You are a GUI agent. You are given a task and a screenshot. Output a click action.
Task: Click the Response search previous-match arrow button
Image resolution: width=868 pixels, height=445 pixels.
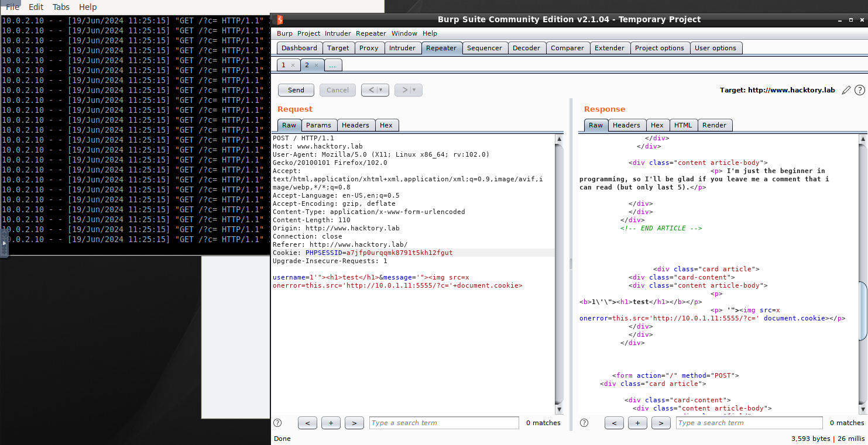(614, 423)
